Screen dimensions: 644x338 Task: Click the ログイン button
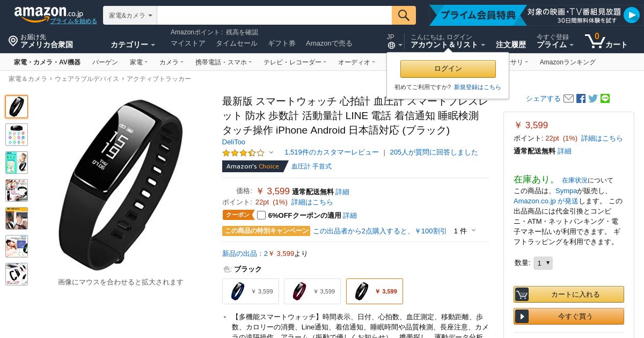point(448,69)
